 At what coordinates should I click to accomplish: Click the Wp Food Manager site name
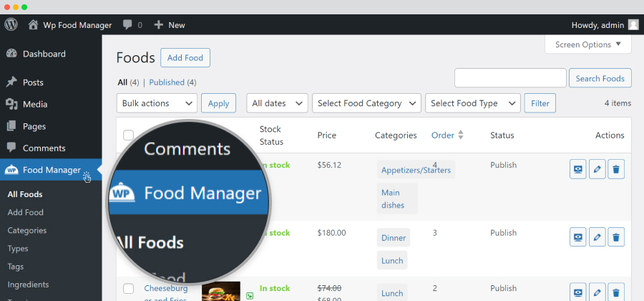pos(77,25)
